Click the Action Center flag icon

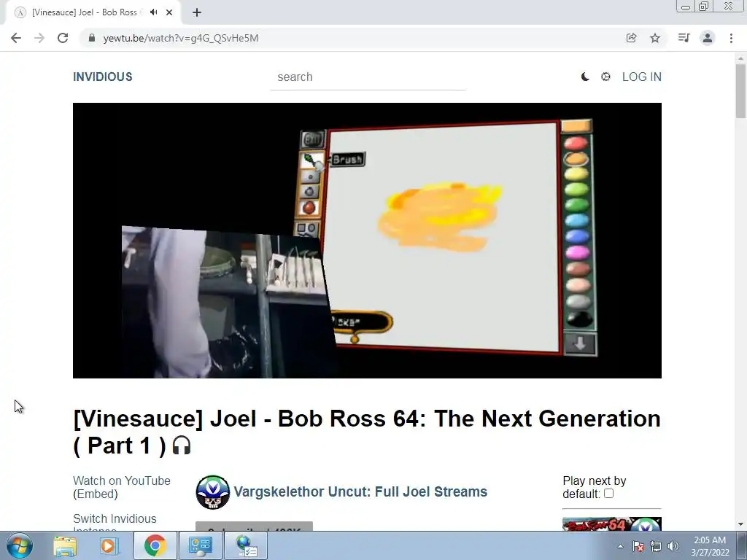coord(638,546)
